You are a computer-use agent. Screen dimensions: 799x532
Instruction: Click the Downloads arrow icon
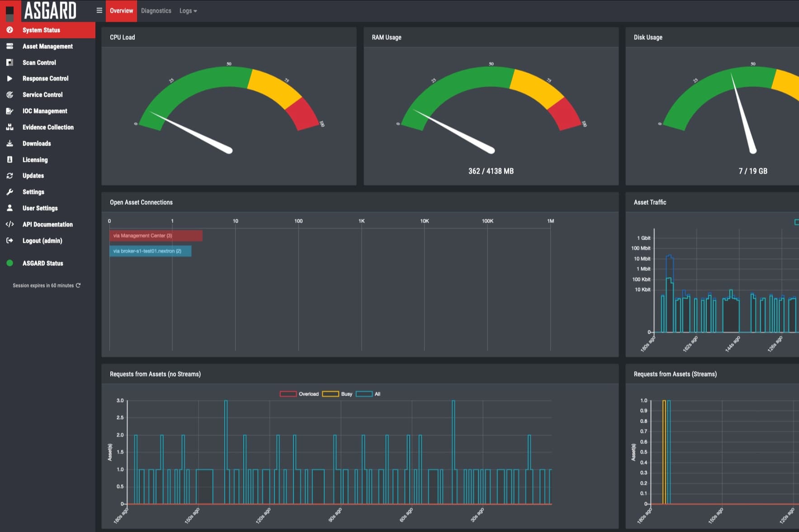coord(9,143)
